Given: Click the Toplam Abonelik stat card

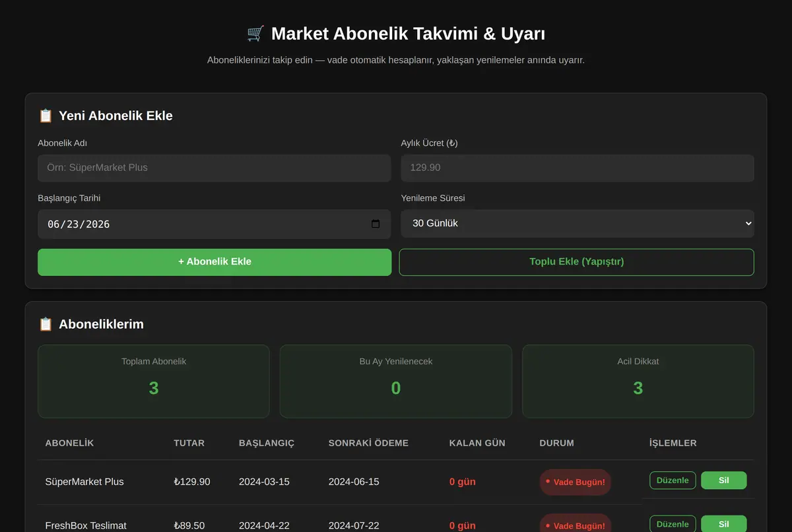Looking at the screenshot, I should coord(154,382).
